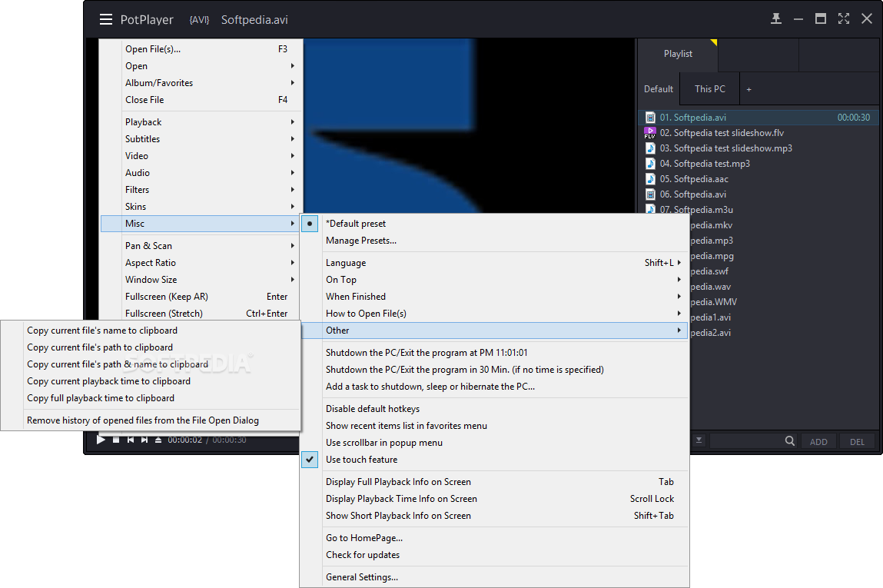Image resolution: width=883 pixels, height=588 pixels.
Task: Switch PotPlayer to fullscreen mode
Action: 844,18
